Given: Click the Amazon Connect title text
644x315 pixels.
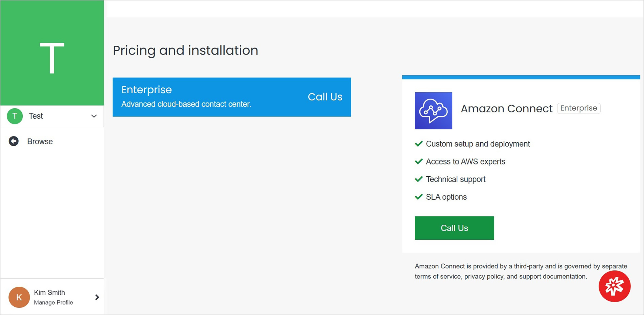Looking at the screenshot, I should (507, 108).
